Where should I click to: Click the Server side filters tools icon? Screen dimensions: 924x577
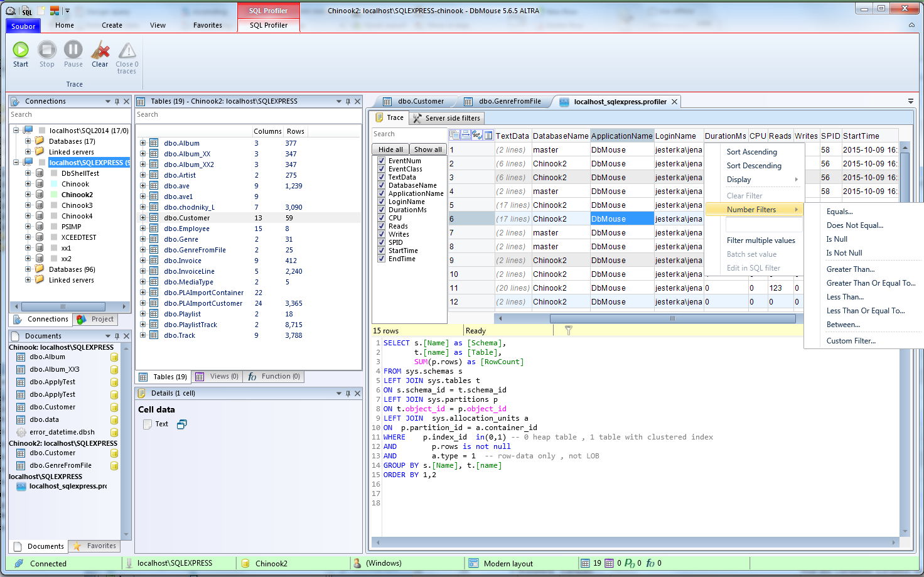coord(417,118)
